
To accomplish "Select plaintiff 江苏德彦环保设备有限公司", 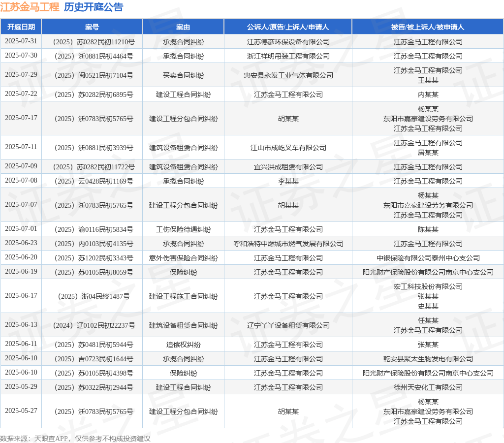I will click(x=288, y=42).
